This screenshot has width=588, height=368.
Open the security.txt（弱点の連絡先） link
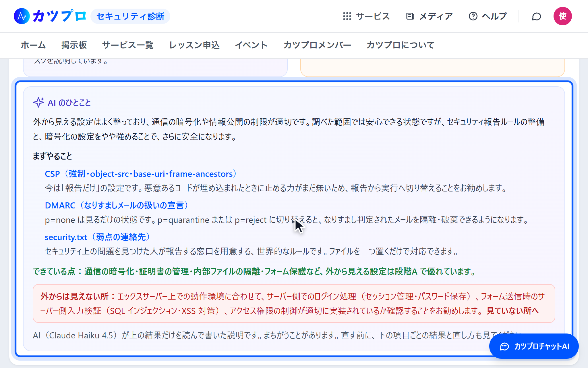point(98,237)
